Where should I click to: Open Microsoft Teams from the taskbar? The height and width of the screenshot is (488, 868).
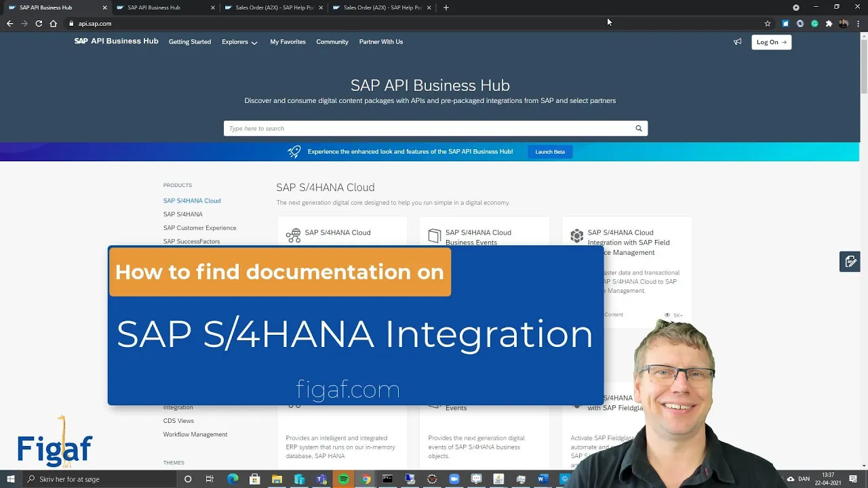coord(321,479)
